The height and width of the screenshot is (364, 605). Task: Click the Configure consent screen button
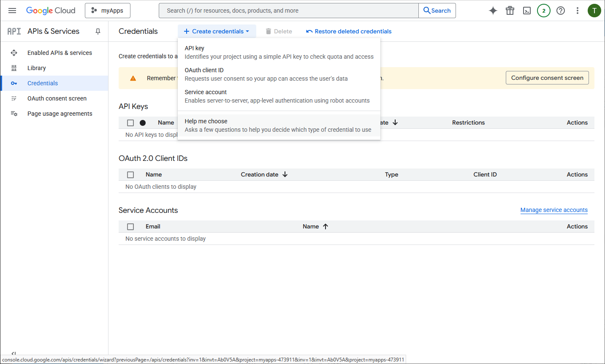click(547, 78)
